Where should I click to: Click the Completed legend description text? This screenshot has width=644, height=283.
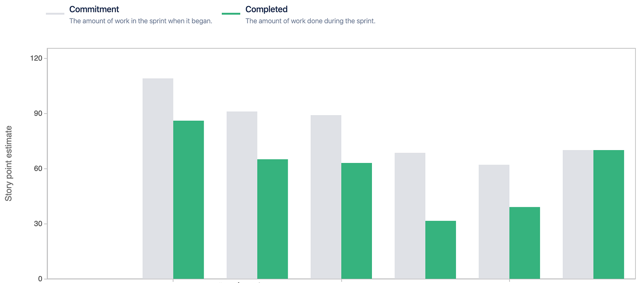(x=310, y=21)
